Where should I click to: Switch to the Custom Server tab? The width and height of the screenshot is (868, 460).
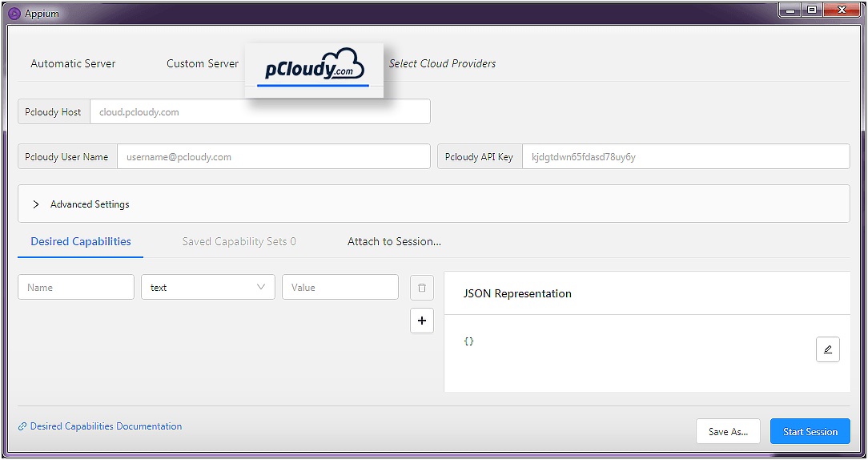point(203,64)
